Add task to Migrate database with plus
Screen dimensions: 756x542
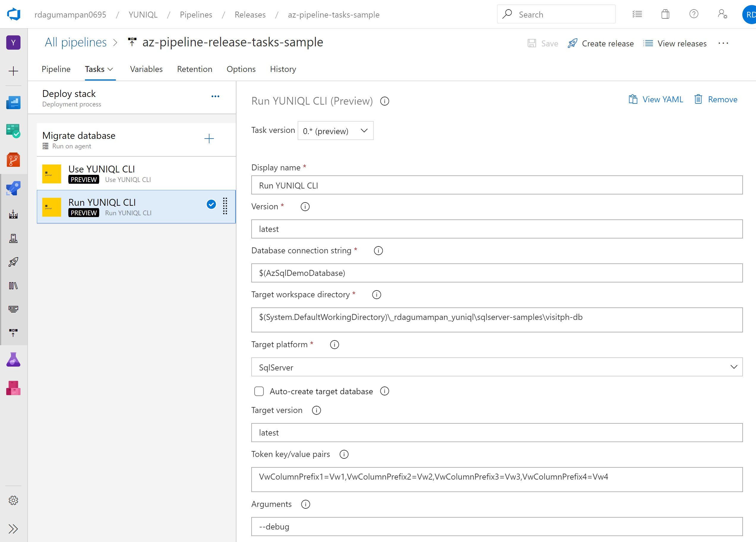pyautogui.click(x=209, y=139)
